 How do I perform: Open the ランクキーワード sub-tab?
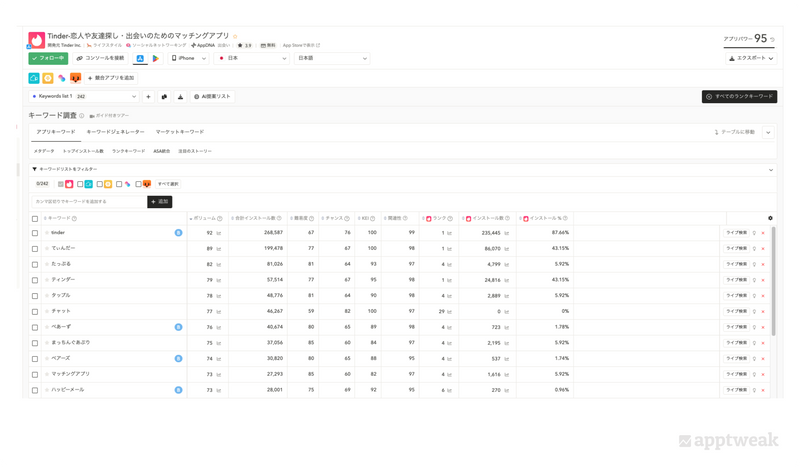[x=129, y=151]
